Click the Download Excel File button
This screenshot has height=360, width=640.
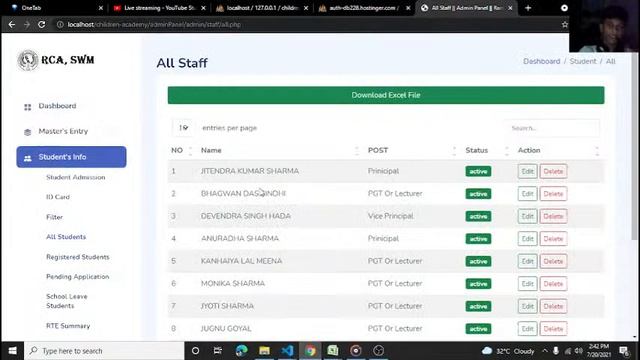click(386, 95)
